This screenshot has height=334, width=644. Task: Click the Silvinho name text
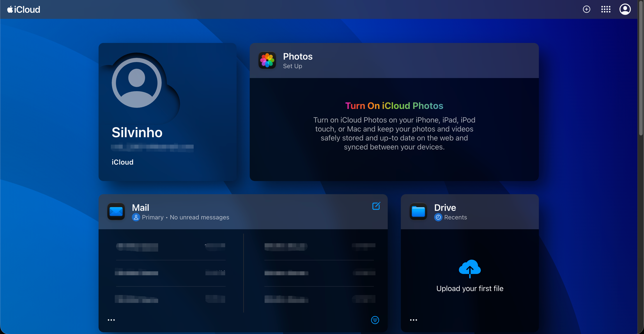(137, 132)
